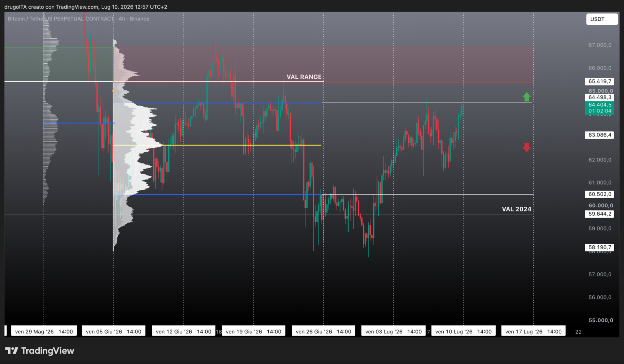Click the TradingView logo
This screenshot has width=624, height=364.
(x=40, y=351)
